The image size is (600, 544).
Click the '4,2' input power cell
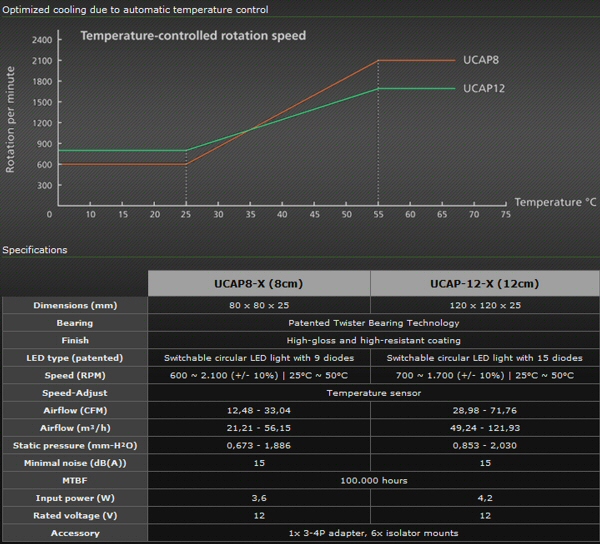click(x=485, y=498)
